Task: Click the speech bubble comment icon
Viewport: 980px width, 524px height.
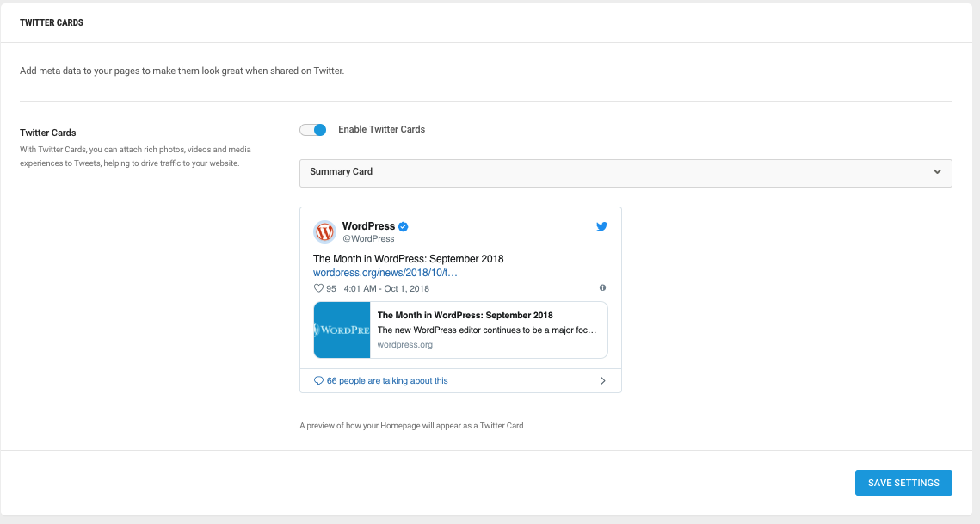Action: [318, 381]
